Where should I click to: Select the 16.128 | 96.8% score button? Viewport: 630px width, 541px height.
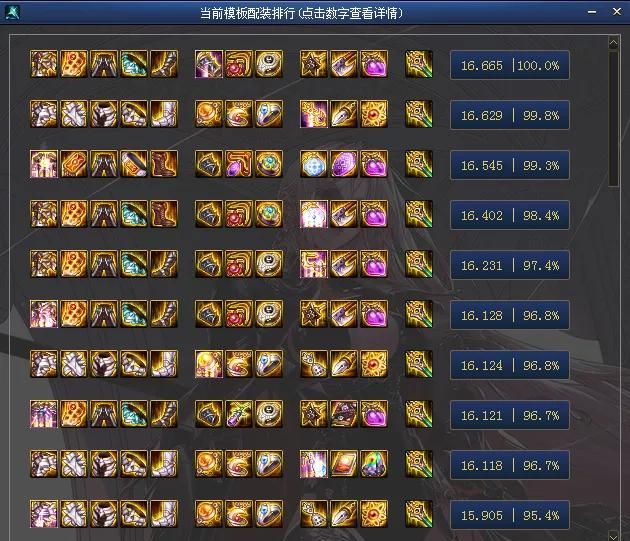[509, 315]
